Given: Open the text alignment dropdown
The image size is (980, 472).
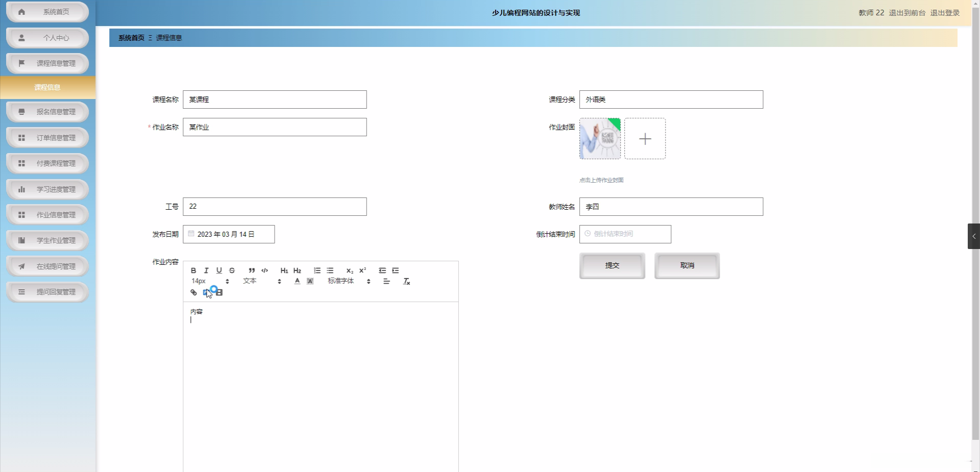Looking at the screenshot, I should click(x=386, y=281).
